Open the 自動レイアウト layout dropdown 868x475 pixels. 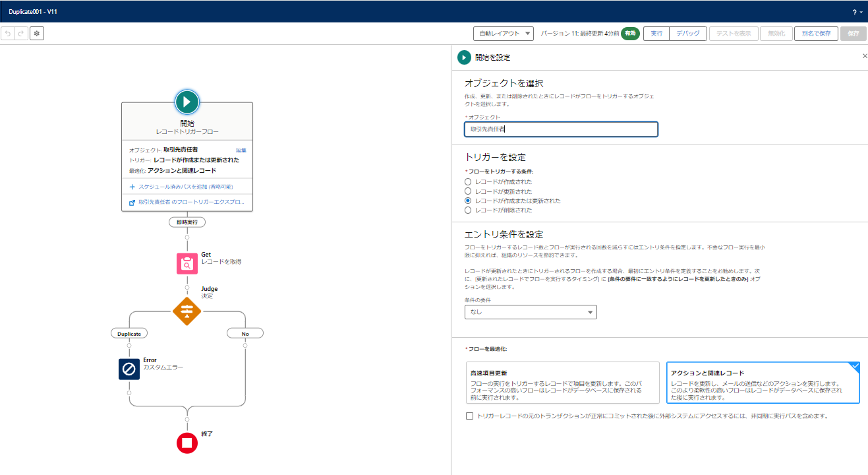pos(504,34)
